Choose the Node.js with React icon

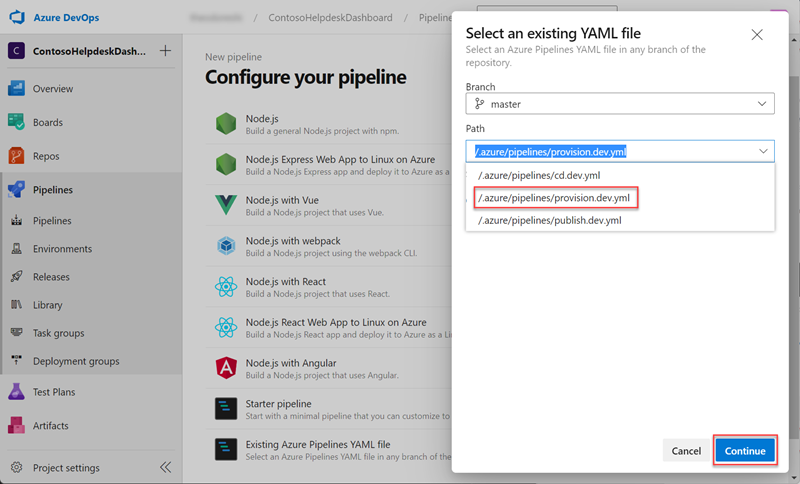pos(226,287)
